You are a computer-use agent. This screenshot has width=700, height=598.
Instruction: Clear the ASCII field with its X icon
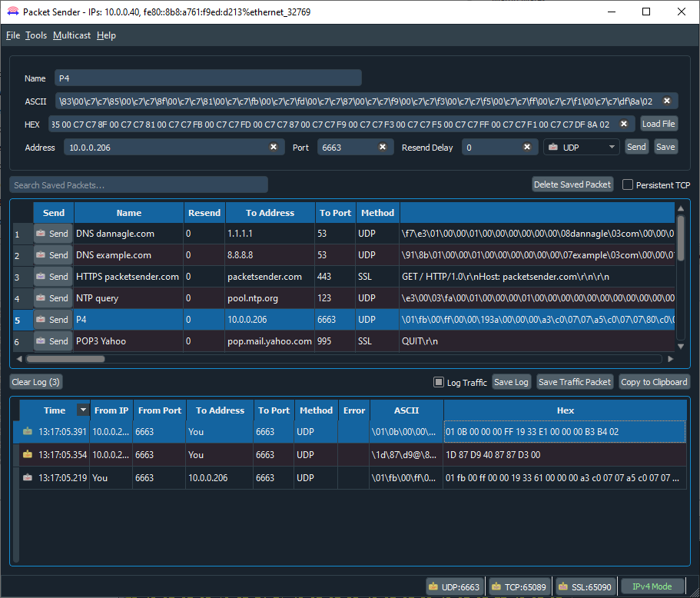pyautogui.click(x=666, y=101)
